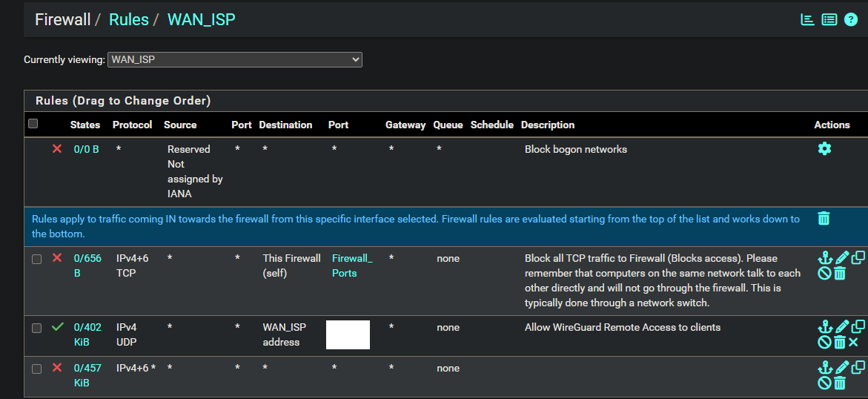The width and height of the screenshot is (868, 399).
Task: Open settings gear for bogon networks rule
Action: [824, 148]
